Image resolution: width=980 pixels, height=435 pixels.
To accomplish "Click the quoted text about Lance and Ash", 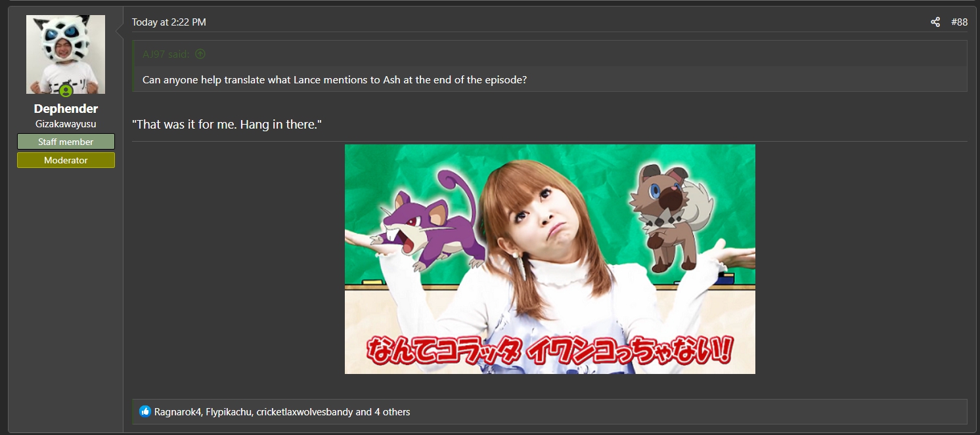I will coord(334,80).
